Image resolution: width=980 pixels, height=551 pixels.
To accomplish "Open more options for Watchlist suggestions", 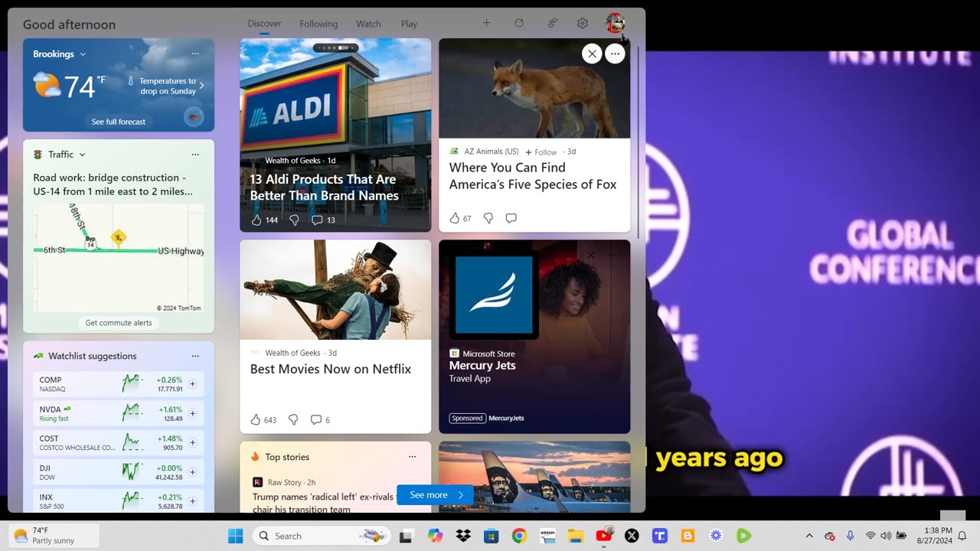I will pos(195,356).
